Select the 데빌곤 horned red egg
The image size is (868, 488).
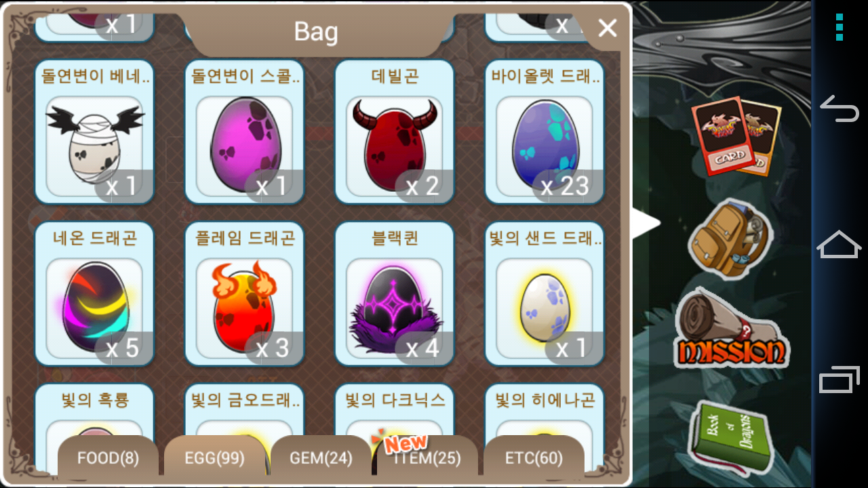[x=395, y=132]
